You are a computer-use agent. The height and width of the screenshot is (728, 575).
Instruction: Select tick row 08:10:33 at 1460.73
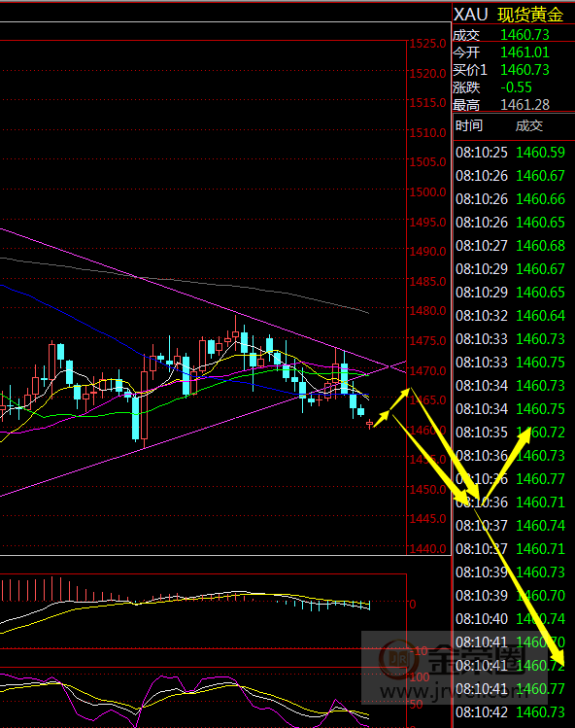511,339
